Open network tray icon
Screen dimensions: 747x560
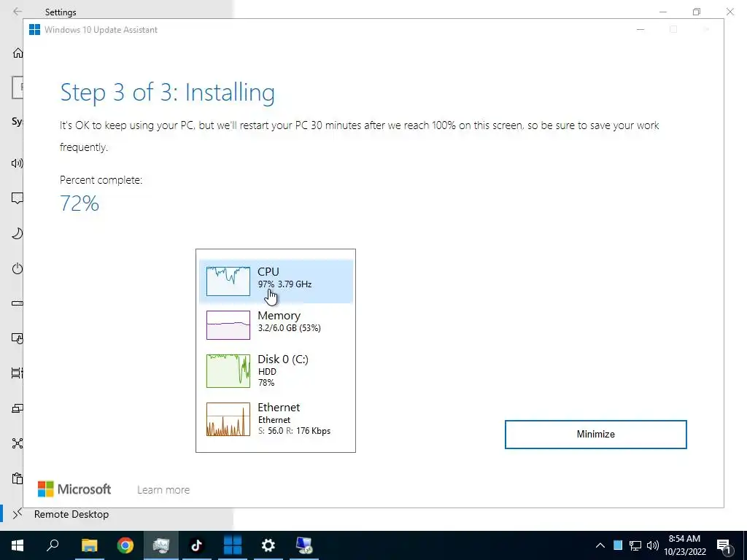click(635, 545)
